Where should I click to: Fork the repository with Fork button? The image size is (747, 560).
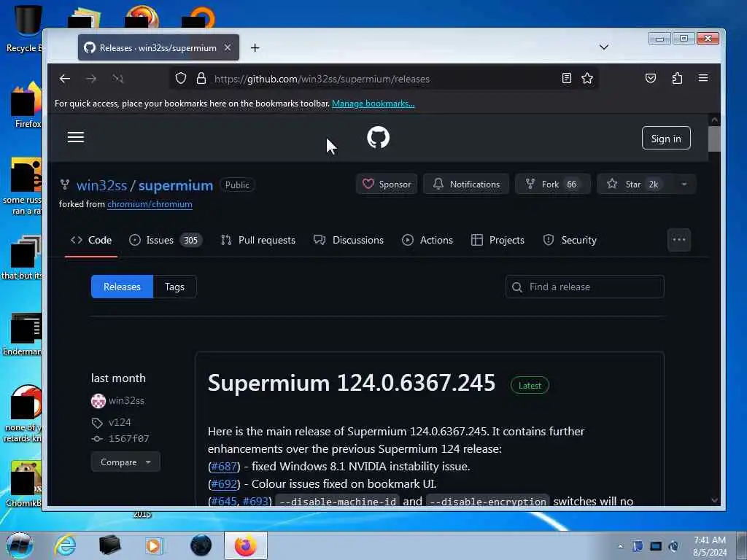553,184
